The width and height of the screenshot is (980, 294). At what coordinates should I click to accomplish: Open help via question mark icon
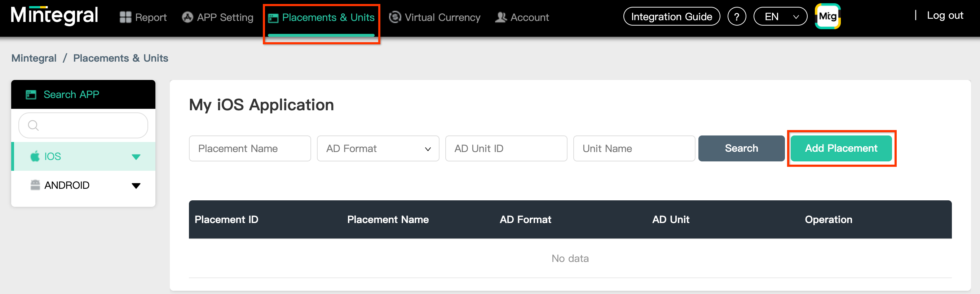click(x=736, y=17)
